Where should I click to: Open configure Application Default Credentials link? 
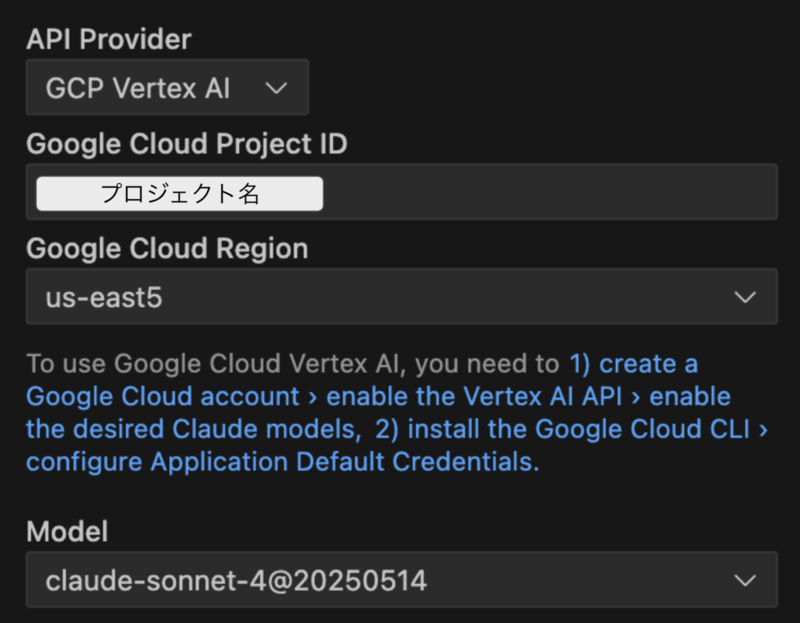tap(282, 462)
